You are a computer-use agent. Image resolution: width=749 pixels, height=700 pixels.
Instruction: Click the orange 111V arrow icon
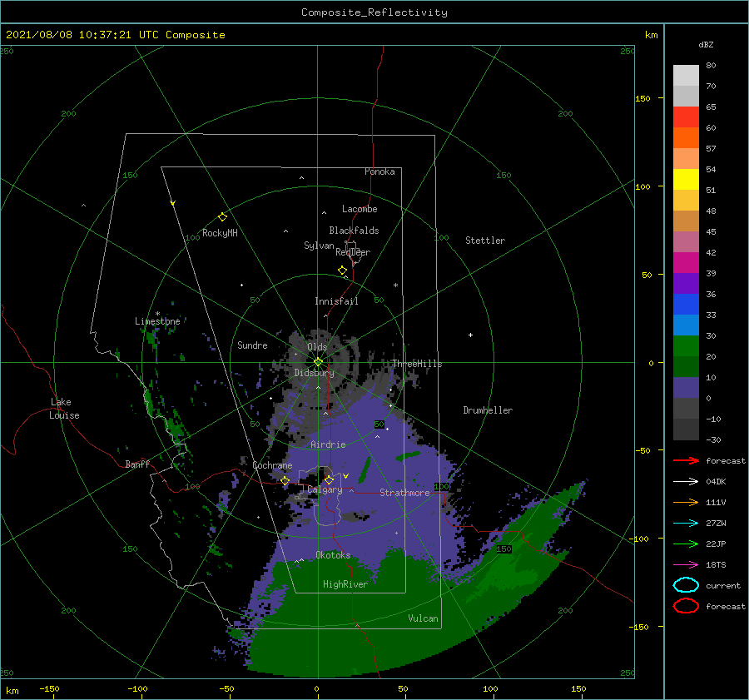click(686, 502)
